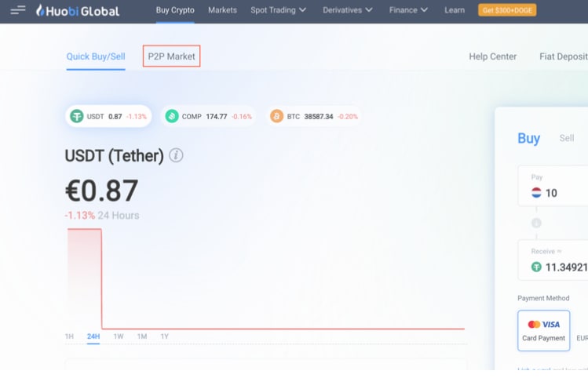Viewport: 588px width, 378px height.
Task: Click the Get $300+DOGE button
Action: [x=507, y=10]
